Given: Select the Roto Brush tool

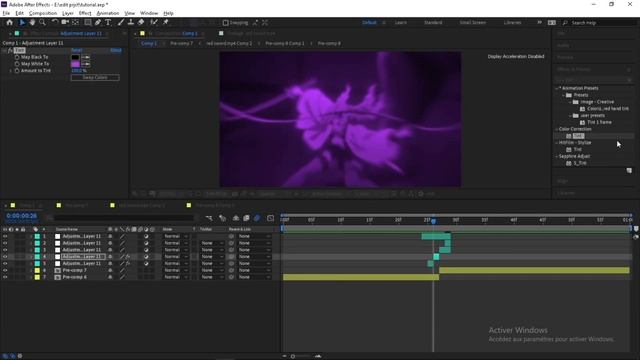Looking at the screenshot, I should pyautogui.click(x=154, y=22).
